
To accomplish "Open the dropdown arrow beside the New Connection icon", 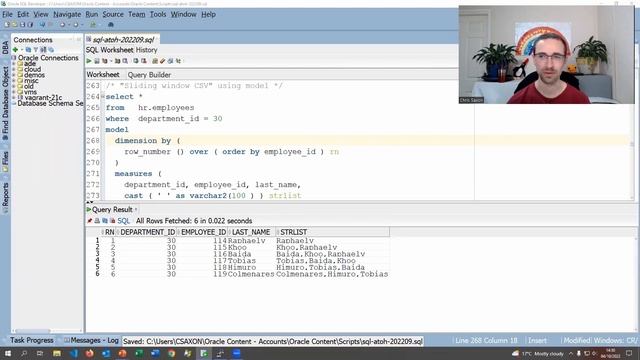I will pos(21,50).
